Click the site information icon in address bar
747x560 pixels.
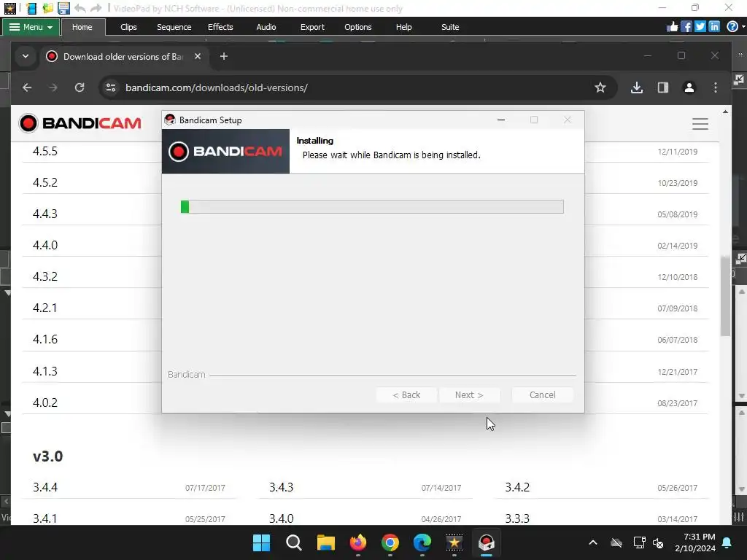coord(111,87)
